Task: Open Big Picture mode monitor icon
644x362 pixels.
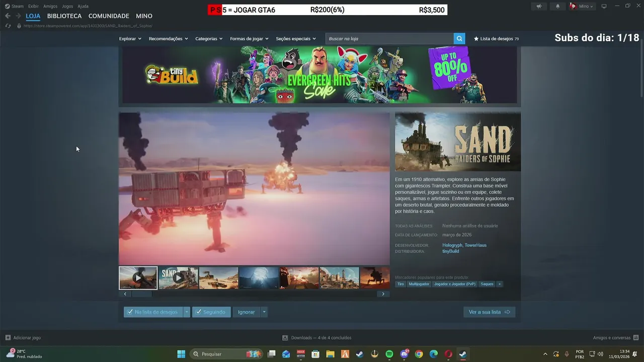Action: click(604, 6)
